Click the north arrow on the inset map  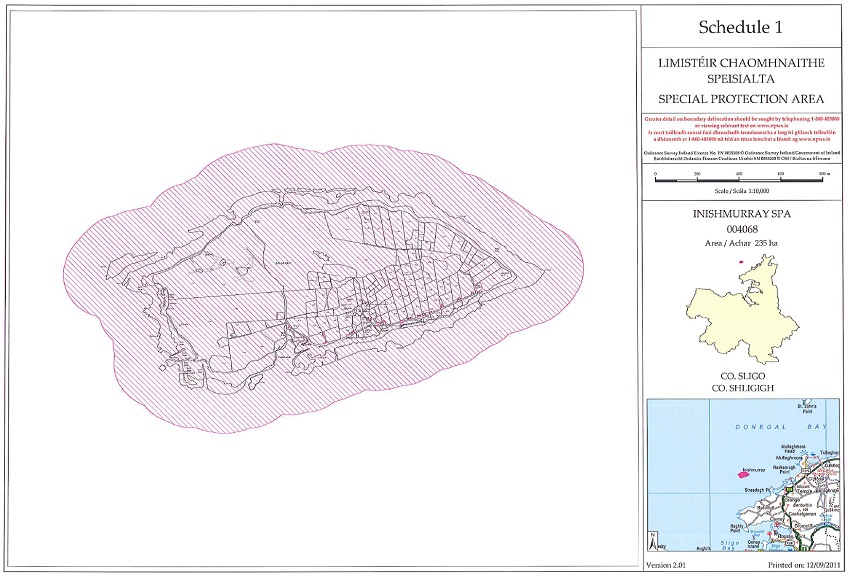(x=653, y=545)
